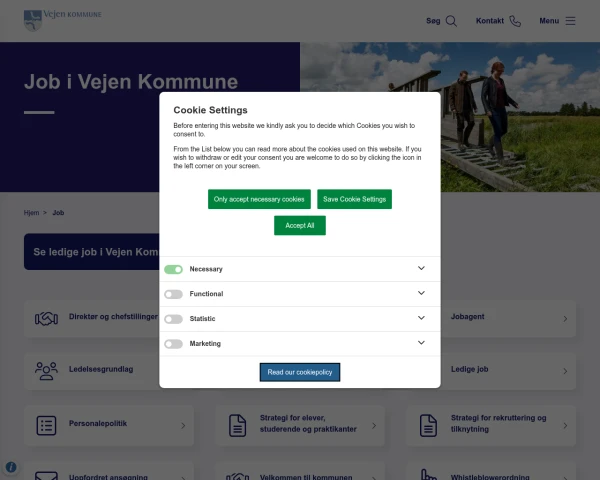Click Se ledige job i Vejen Kommune button
The image size is (600, 480).
coord(92,252)
